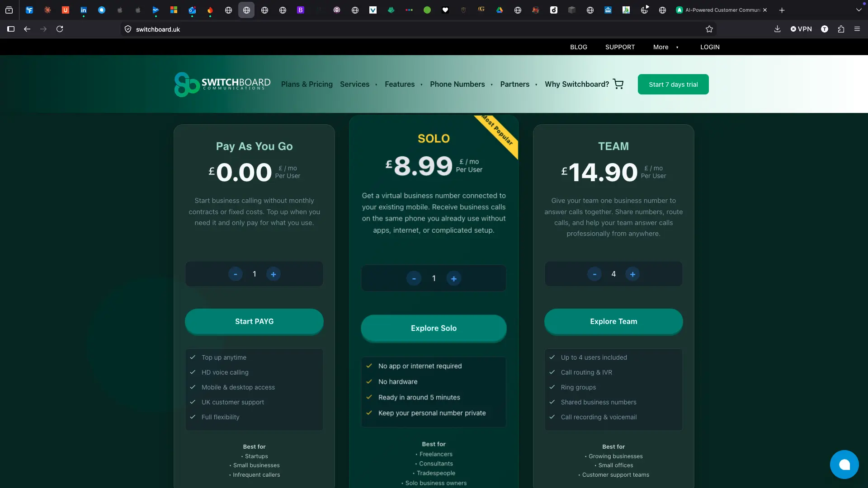Open the orange starburst icon tab

click(47, 10)
